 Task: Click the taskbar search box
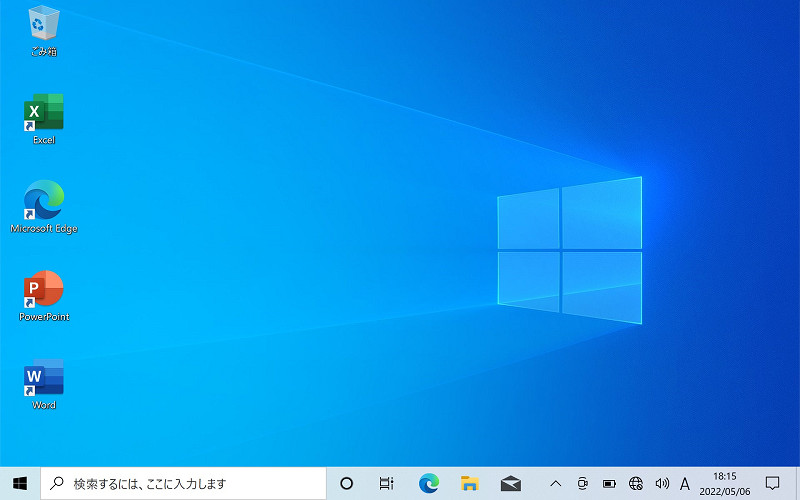[x=183, y=483]
